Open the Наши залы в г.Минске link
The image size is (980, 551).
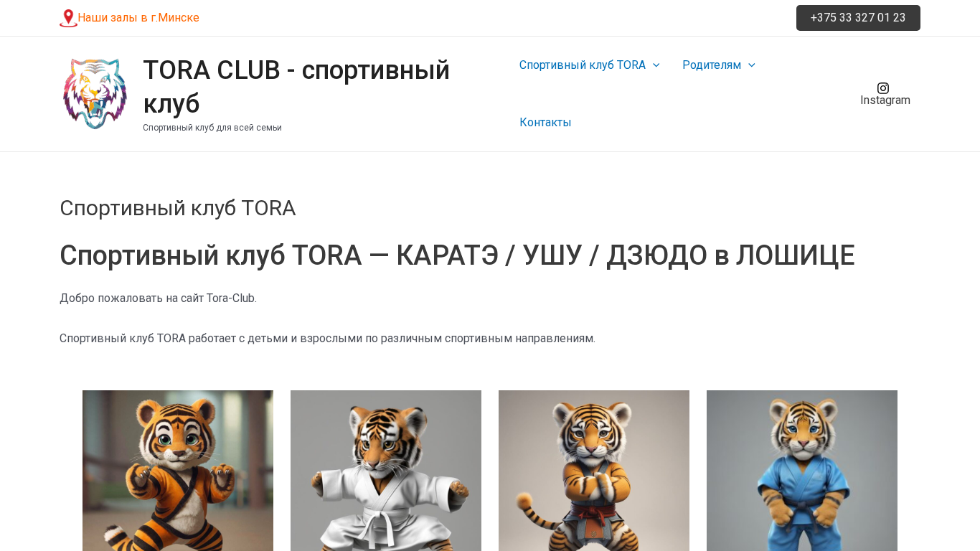(138, 18)
